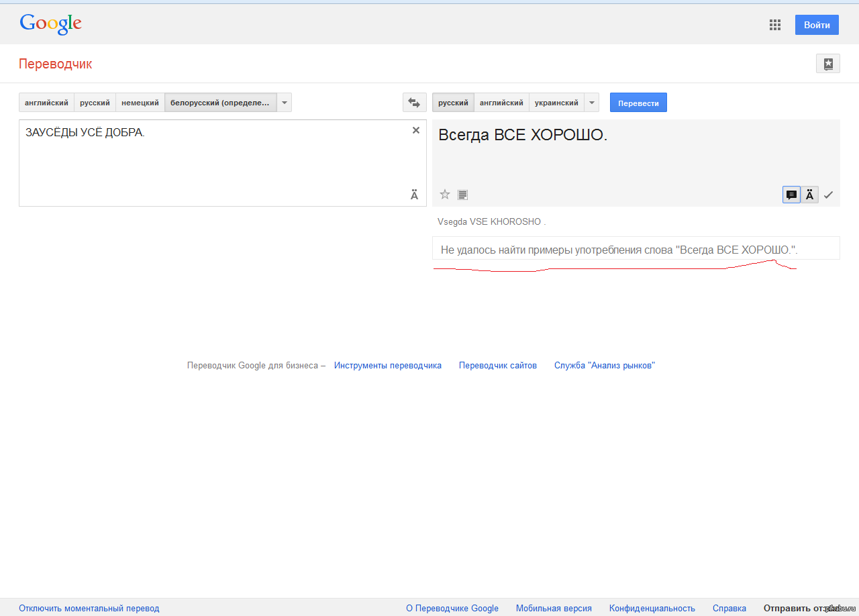Click the Google logo
The height and width of the screenshot is (616, 859).
[51, 25]
